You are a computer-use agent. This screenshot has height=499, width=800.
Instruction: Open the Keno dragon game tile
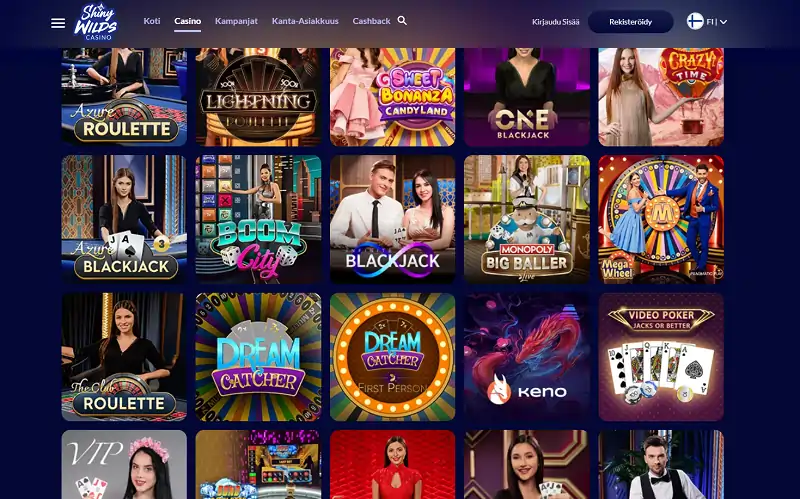pyautogui.click(x=527, y=357)
